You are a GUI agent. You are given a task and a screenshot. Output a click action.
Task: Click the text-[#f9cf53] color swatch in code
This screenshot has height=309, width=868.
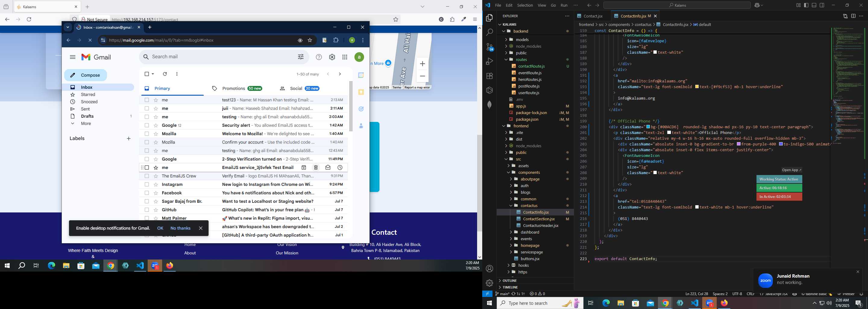pyautogui.click(x=697, y=87)
